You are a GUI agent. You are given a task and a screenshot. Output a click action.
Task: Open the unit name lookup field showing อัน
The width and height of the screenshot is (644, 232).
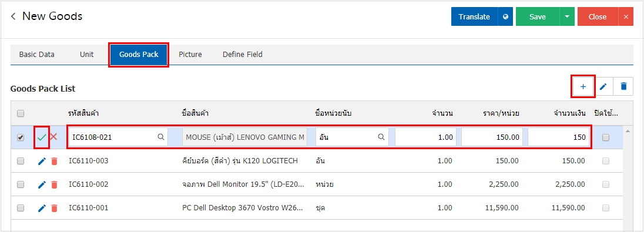coord(352,137)
